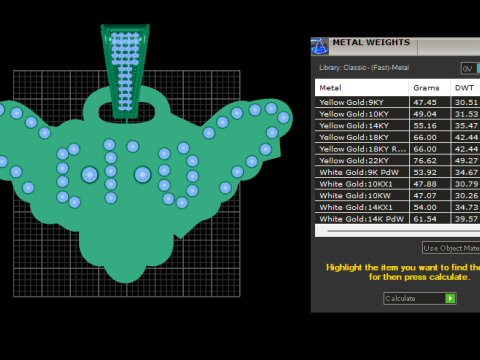The height and width of the screenshot is (360, 480).
Task: Click the Use Object Material button
Action: pyautogui.click(x=451, y=248)
